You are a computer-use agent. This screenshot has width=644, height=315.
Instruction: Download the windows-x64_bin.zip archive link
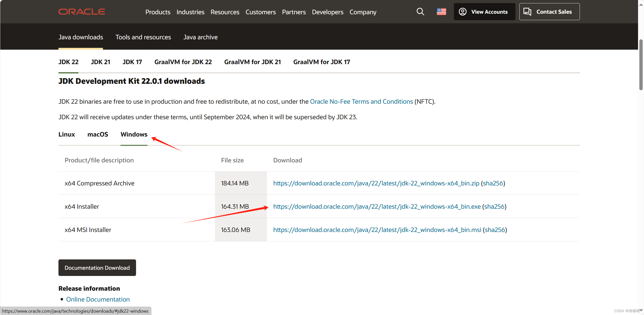tap(376, 183)
